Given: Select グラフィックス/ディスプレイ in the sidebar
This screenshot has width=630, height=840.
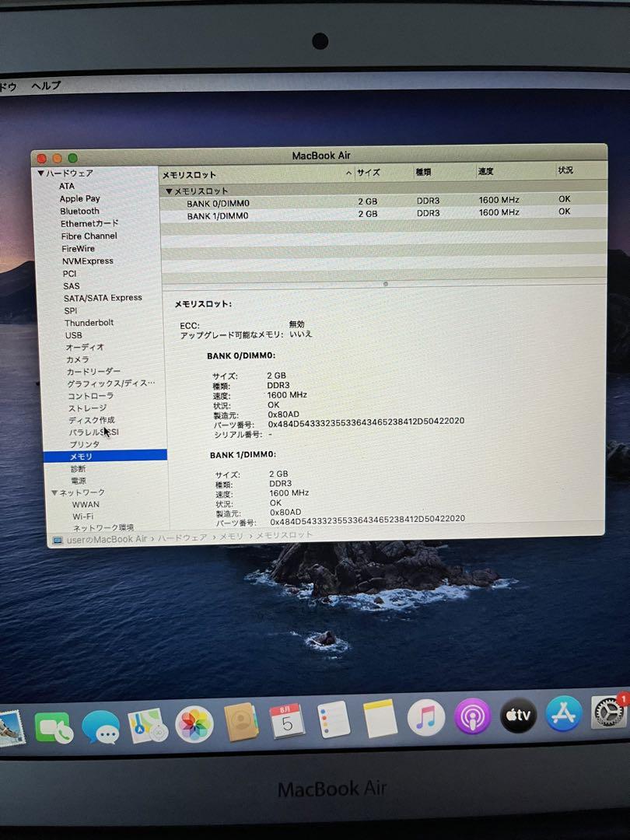Looking at the screenshot, I should 111,383.
